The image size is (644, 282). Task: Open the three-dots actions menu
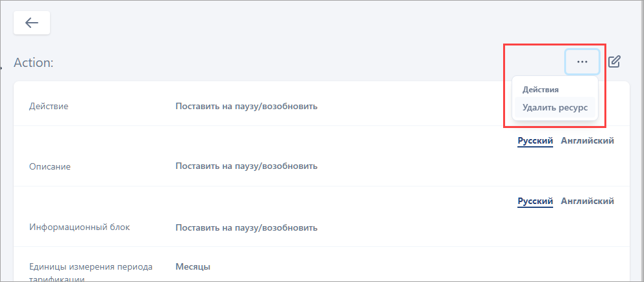[582, 62]
